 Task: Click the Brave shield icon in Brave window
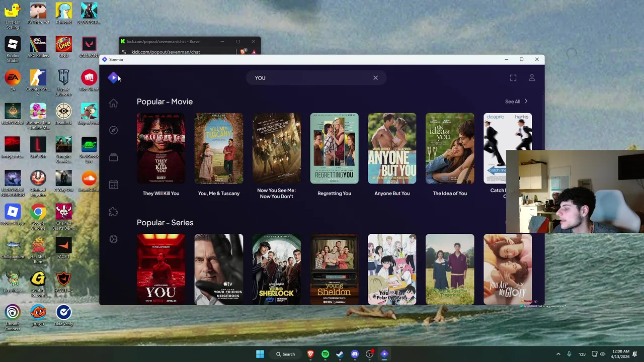244,52
